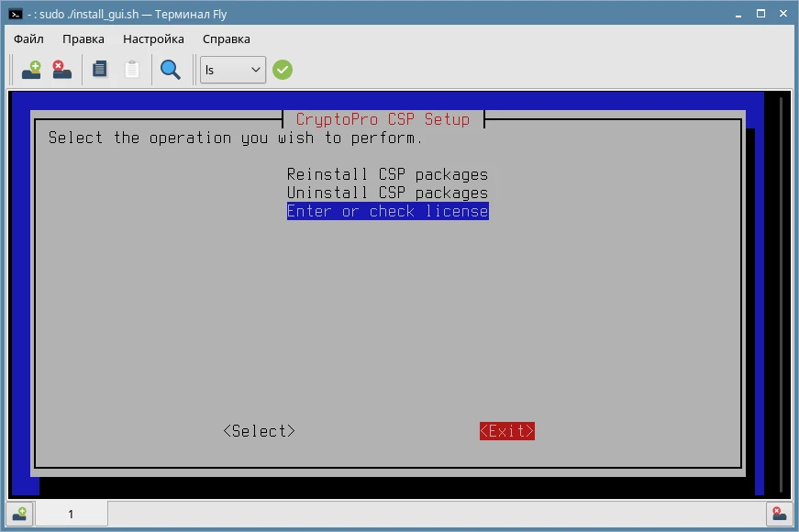The height and width of the screenshot is (532, 799).
Task: Open a new terminal tab from toolbar
Action: [31, 70]
